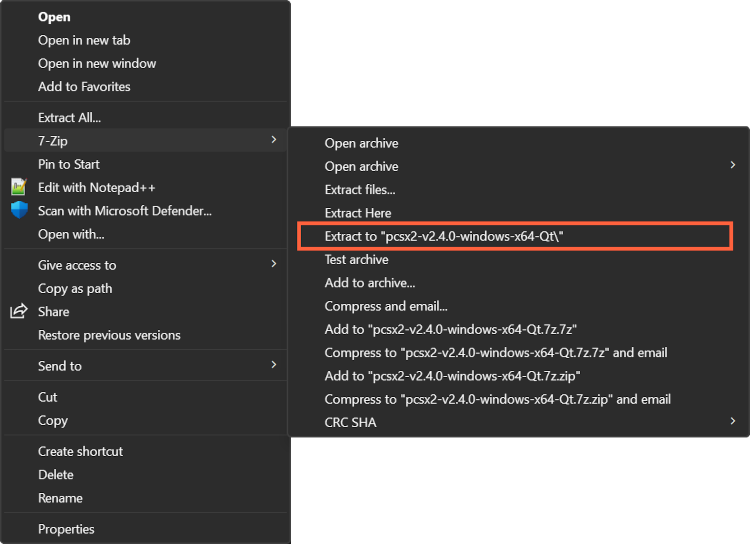
Task: Click the Share menu entry
Action: tap(145, 311)
